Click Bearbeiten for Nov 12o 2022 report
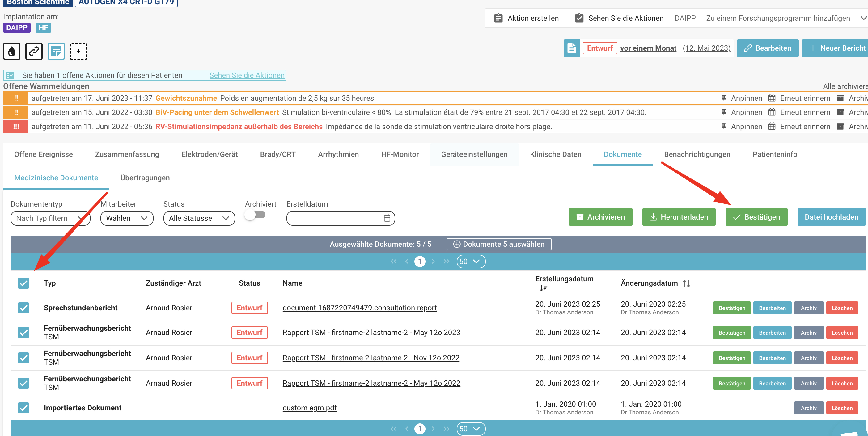The image size is (868, 436). point(772,358)
